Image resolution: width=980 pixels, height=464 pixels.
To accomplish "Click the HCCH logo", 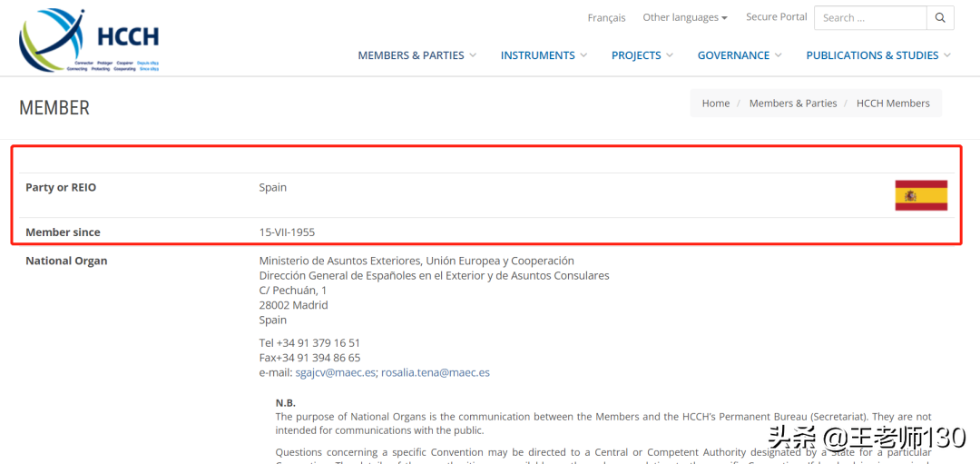I will (x=89, y=41).
